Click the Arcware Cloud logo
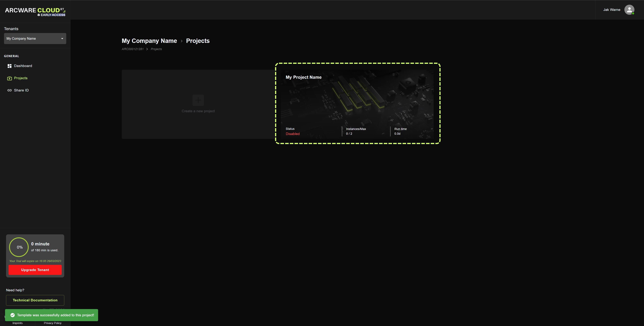The image size is (644, 326). click(35, 12)
